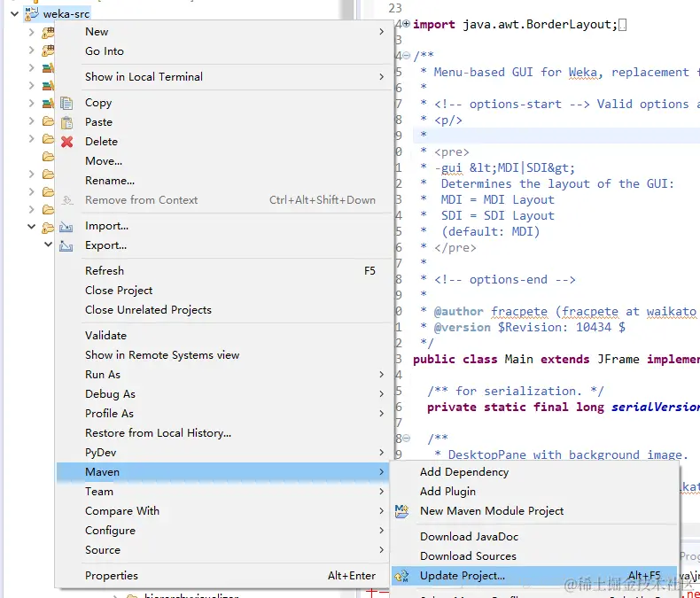Click the '@author fracpete' comment line
This screenshot has width=700, height=598.
click(560, 312)
